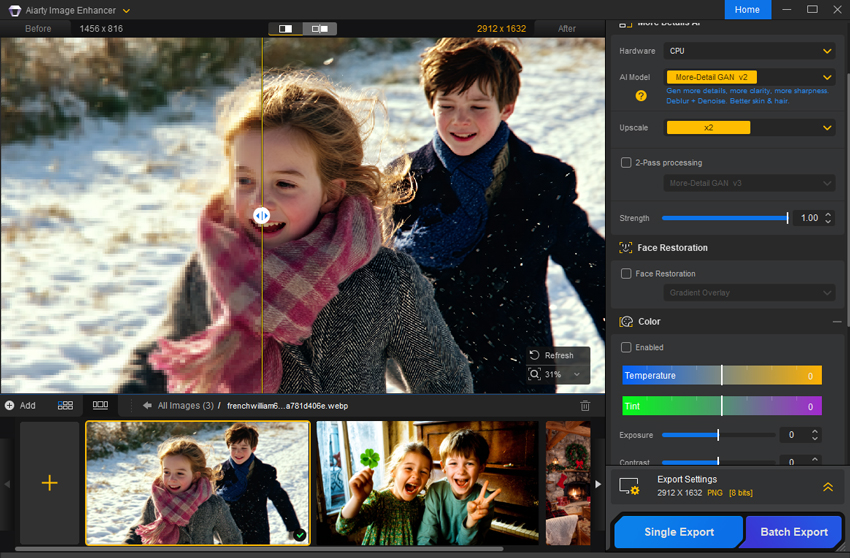Increase Exposure with up stepper
Image resolution: width=850 pixels, height=558 pixels.
point(815,432)
